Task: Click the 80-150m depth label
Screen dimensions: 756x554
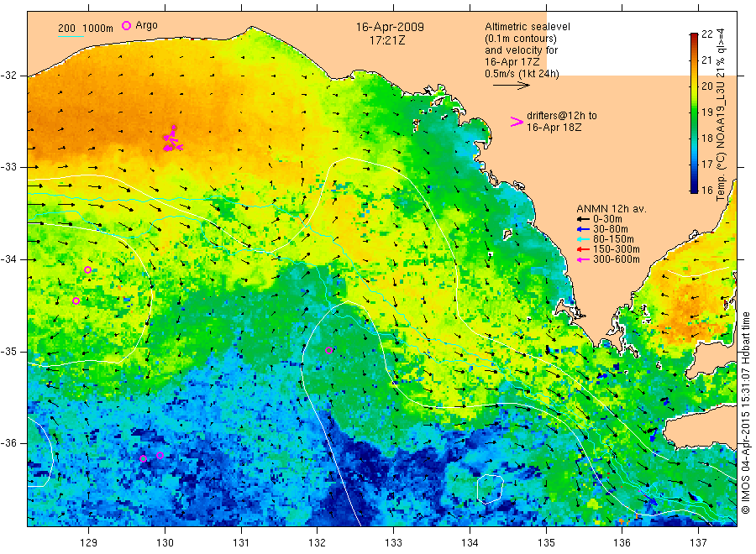Action: [x=613, y=239]
